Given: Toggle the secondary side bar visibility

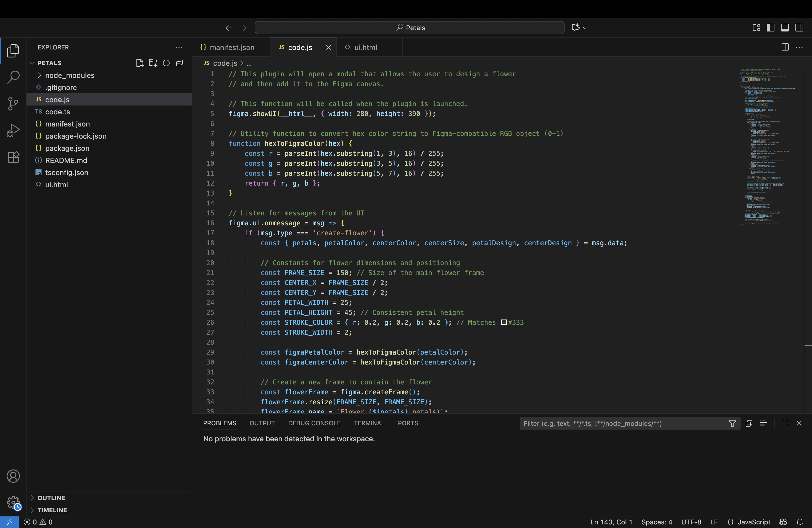Looking at the screenshot, I should pos(799,28).
